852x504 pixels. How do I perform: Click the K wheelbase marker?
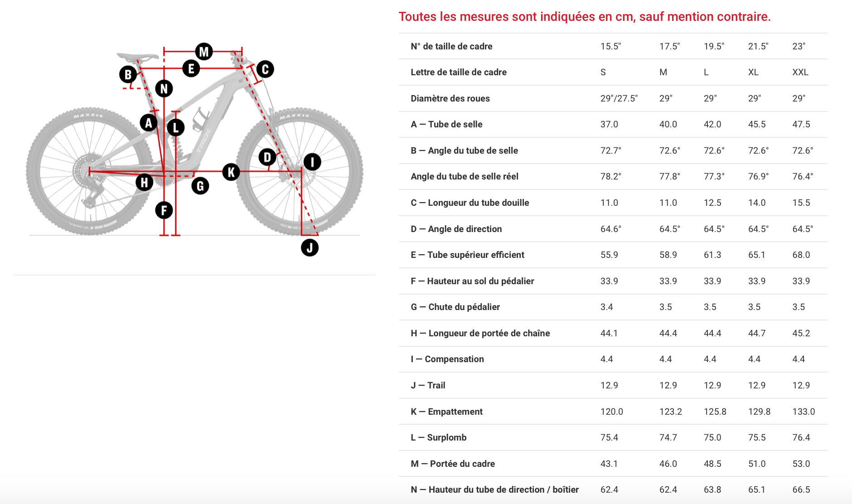231,172
